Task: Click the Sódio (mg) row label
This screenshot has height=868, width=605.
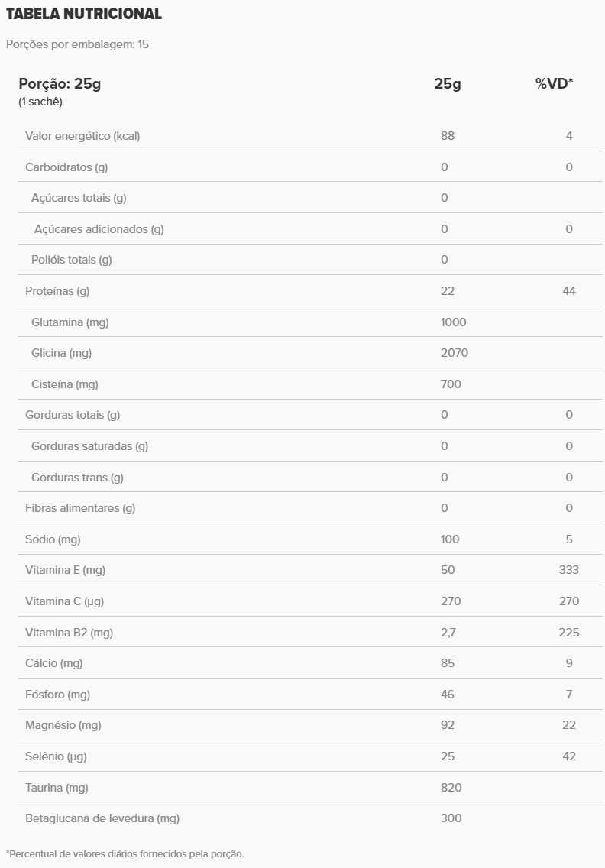Action: (53, 539)
